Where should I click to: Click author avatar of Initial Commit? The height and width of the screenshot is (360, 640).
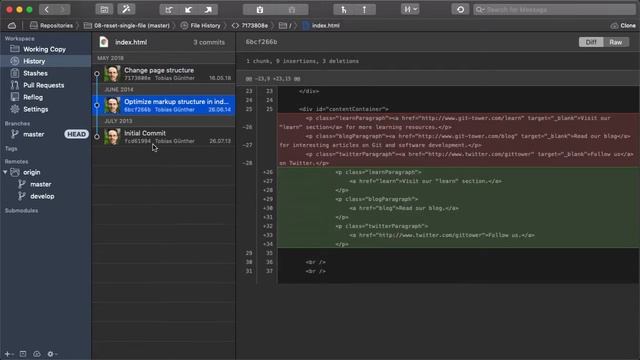point(112,137)
